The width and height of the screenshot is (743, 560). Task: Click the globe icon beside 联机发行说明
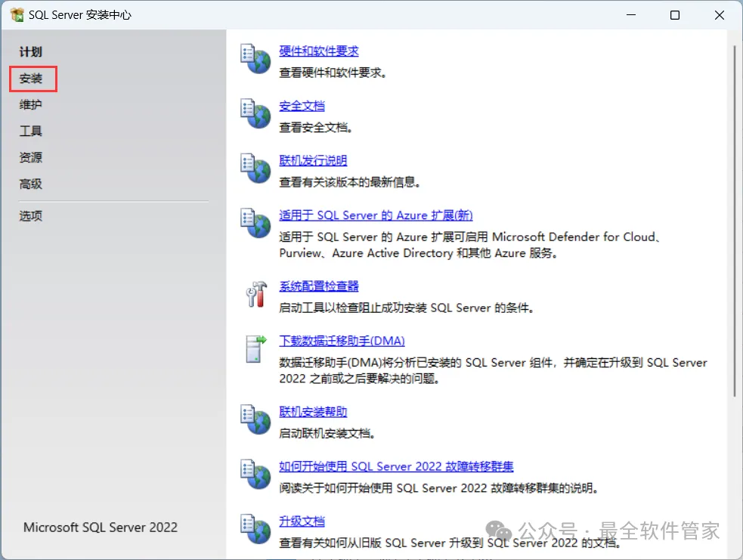(x=255, y=169)
